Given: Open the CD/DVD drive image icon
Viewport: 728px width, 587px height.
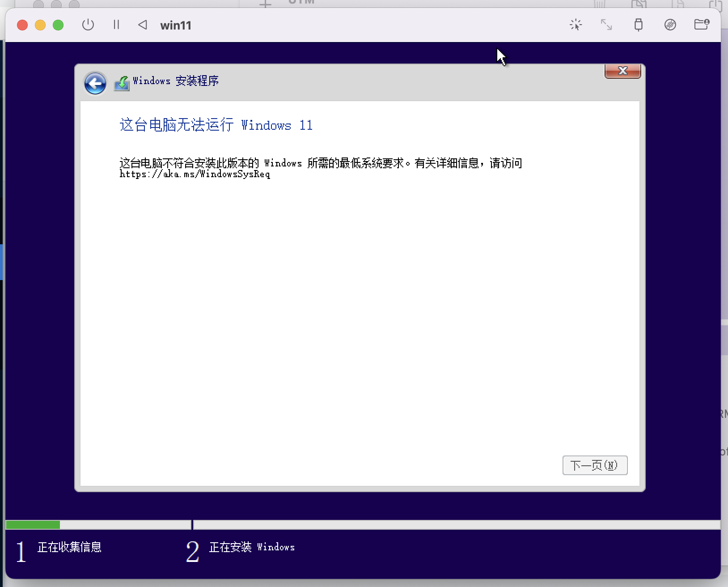Looking at the screenshot, I should (x=670, y=25).
